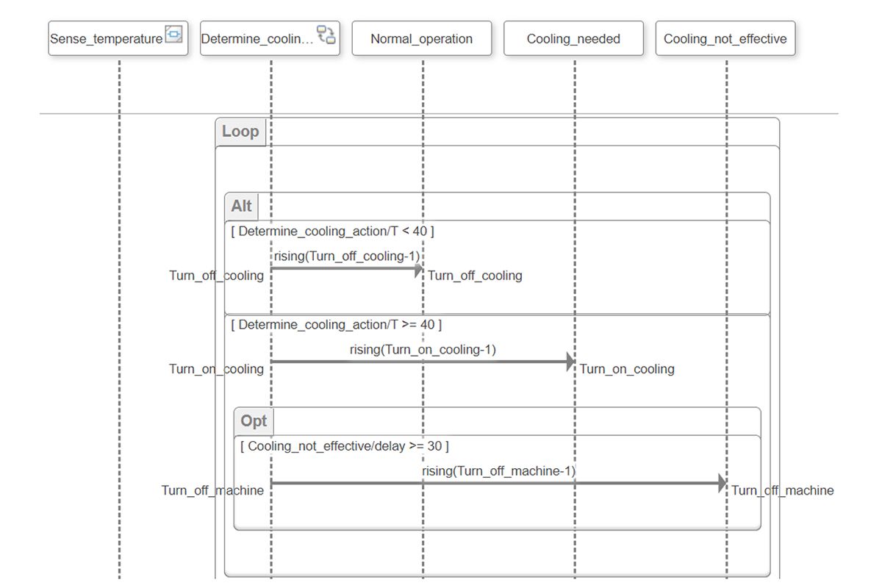The image size is (882, 588).
Task: Click the Turn_off_machine receive arrowhead
Action: coord(723,484)
